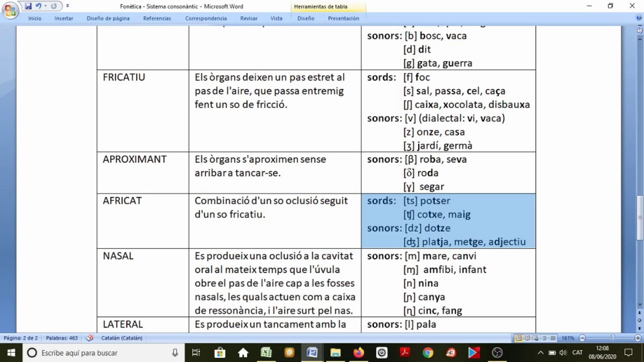Open table tools Diseño tab
This screenshot has height=362, width=644.
coord(305,18)
